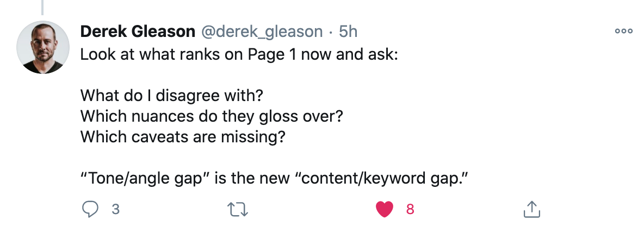Retweet Derek Gleason's tweet
The height and width of the screenshot is (226, 644).
(236, 209)
